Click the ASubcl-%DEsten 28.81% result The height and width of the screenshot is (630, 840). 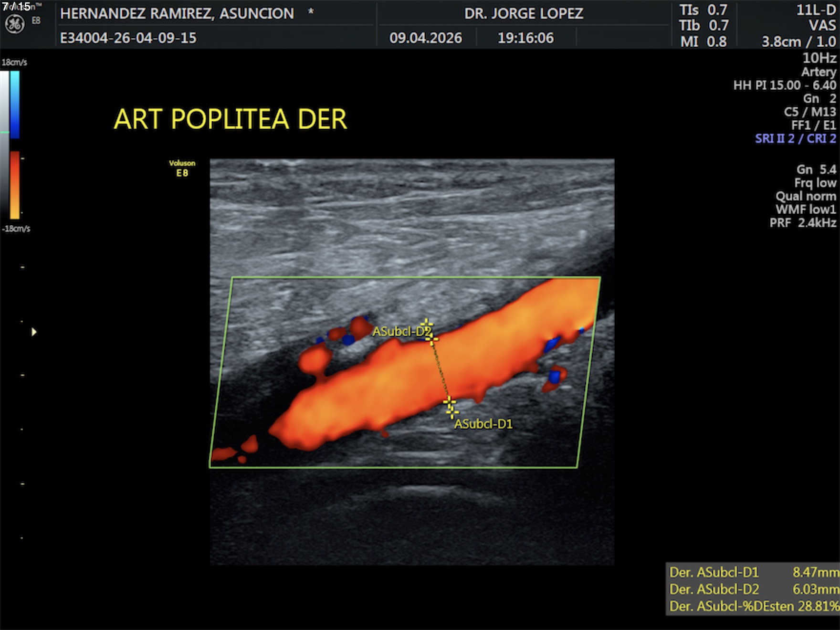(753, 607)
